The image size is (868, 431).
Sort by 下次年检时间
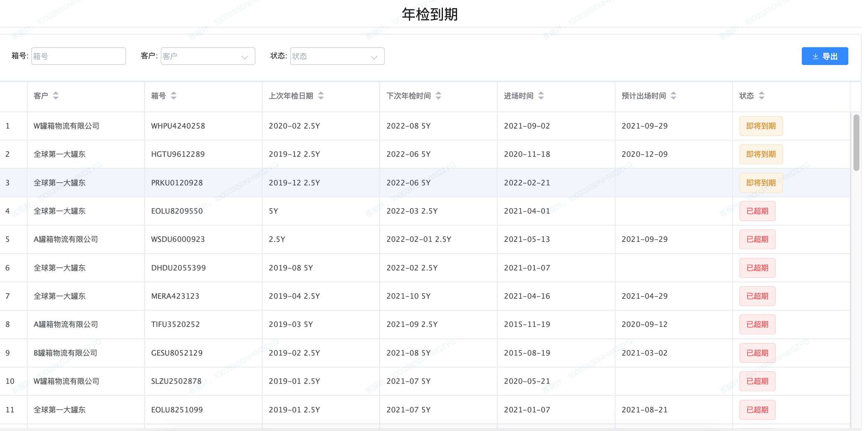[x=439, y=96]
